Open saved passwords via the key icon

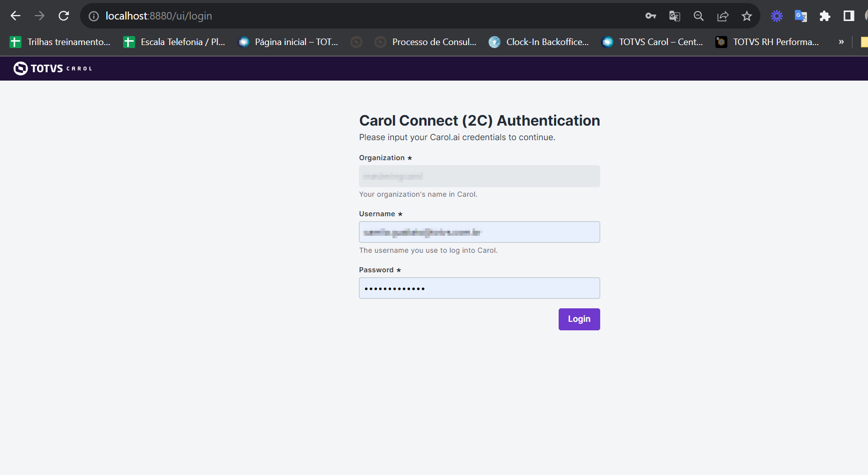click(x=650, y=16)
